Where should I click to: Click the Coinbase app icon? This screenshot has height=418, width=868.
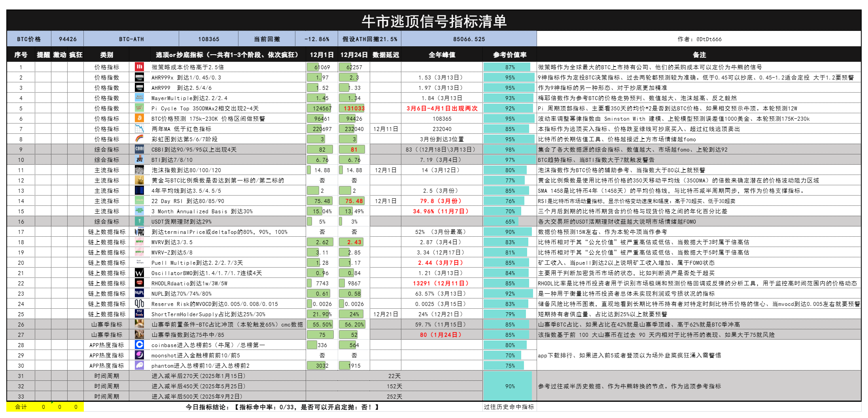point(139,345)
